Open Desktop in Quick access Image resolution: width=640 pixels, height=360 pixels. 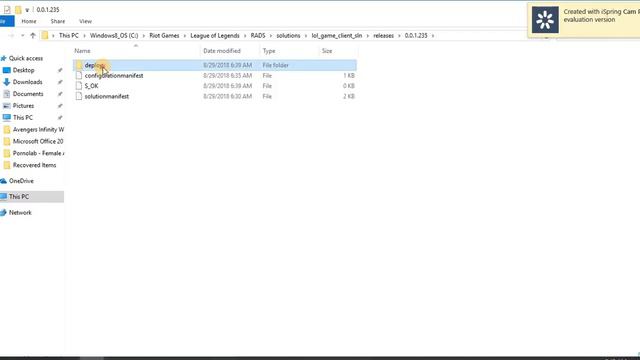coord(24,70)
